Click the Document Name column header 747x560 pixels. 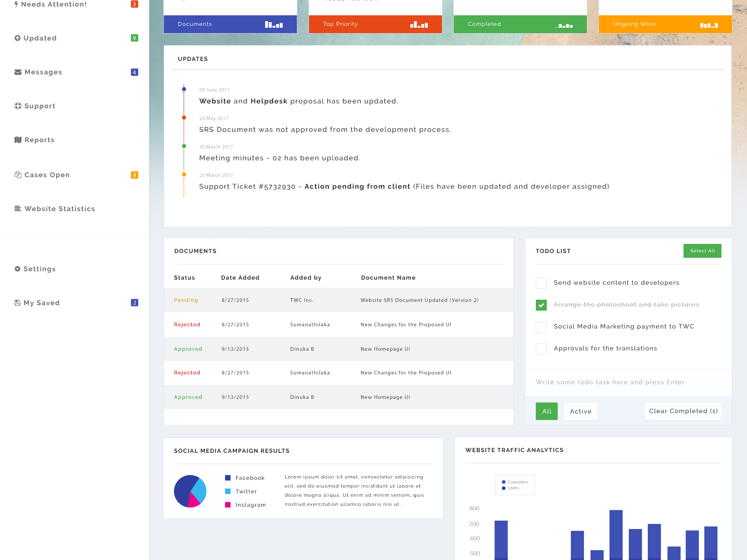tap(388, 278)
